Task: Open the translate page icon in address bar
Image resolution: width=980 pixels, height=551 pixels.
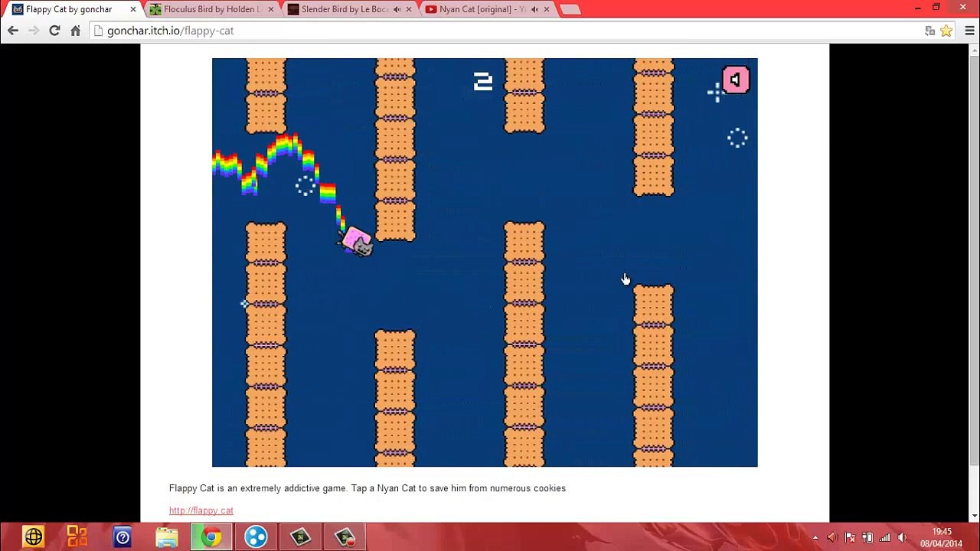Action: click(929, 31)
